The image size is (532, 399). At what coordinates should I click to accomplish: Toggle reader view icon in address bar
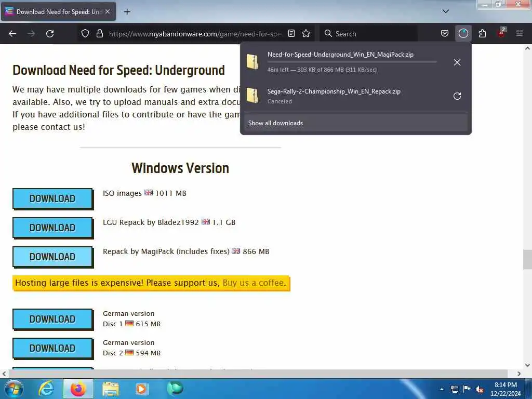pyautogui.click(x=291, y=33)
